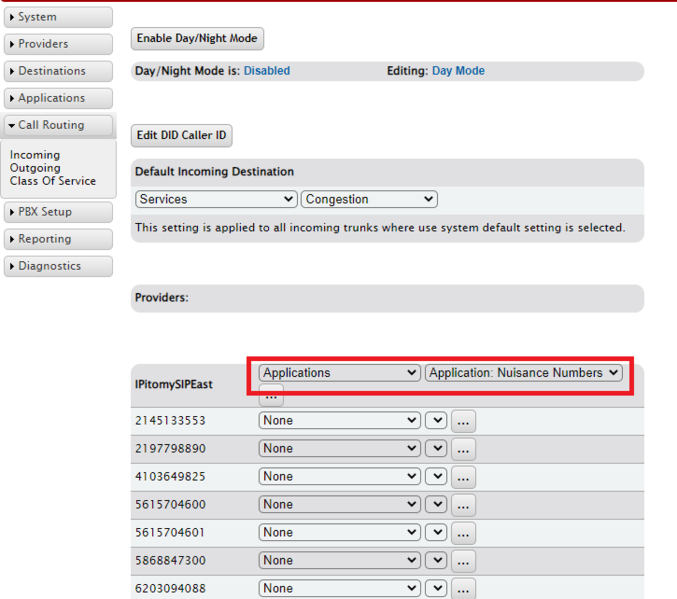
Task: Expand the System menu section
Action: click(x=58, y=17)
